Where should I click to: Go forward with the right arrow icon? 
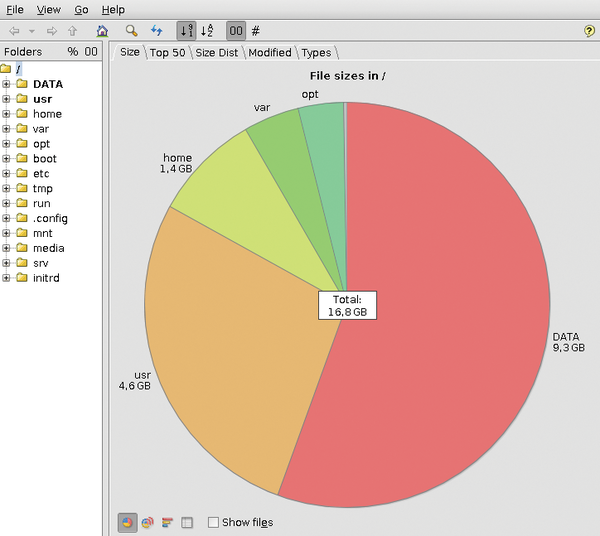coord(52,31)
